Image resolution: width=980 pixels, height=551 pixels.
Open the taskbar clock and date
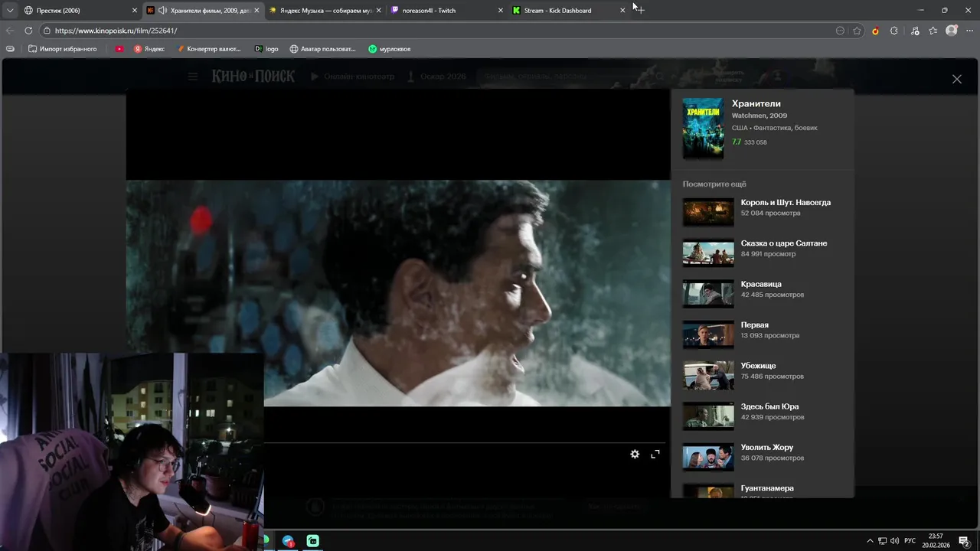tap(936, 540)
